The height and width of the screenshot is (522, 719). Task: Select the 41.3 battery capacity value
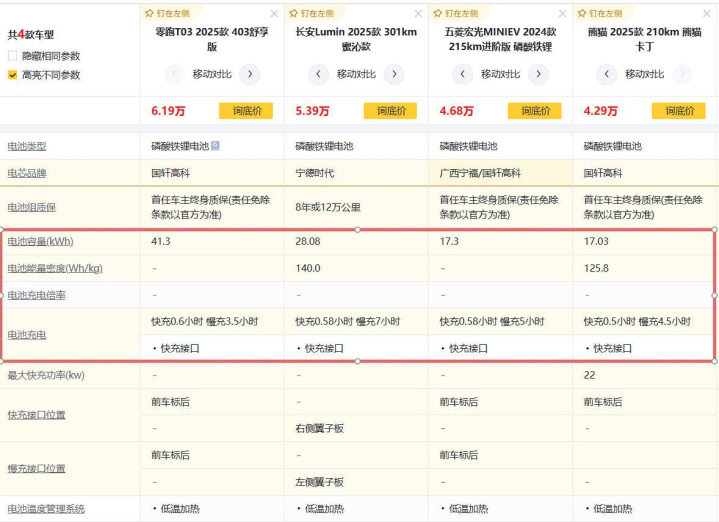click(x=160, y=241)
